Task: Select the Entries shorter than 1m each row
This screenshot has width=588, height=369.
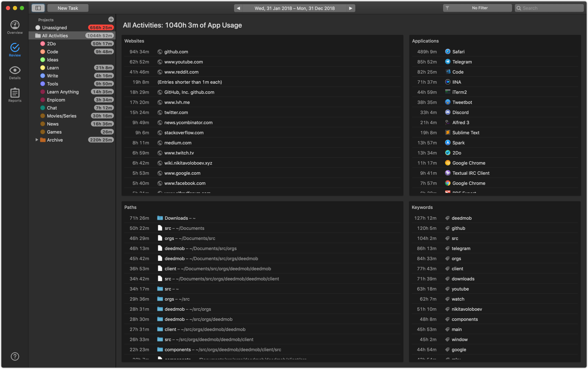Action: click(262, 82)
